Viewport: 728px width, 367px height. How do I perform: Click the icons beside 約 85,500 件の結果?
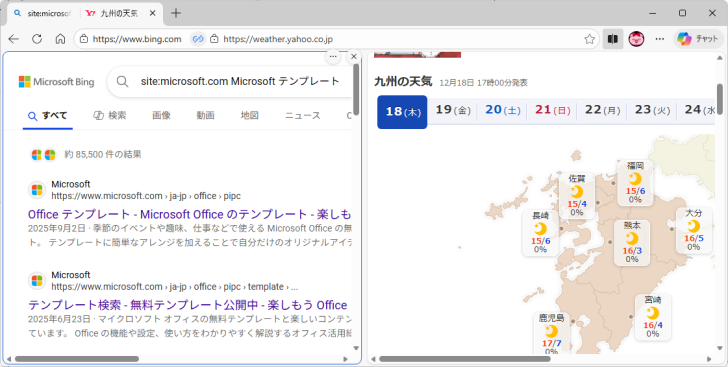pyautogui.click(x=43, y=155)
